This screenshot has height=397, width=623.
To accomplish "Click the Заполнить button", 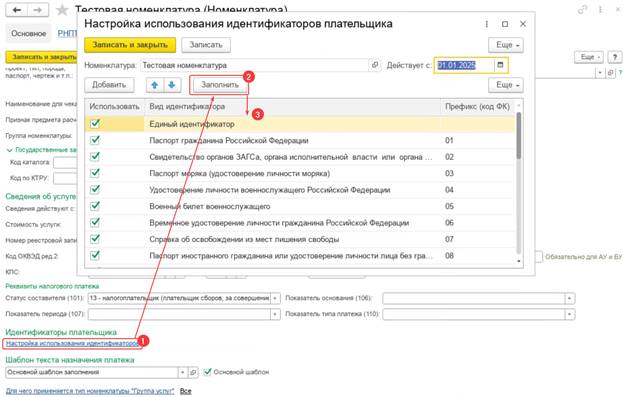I will [x=220, y=85].
